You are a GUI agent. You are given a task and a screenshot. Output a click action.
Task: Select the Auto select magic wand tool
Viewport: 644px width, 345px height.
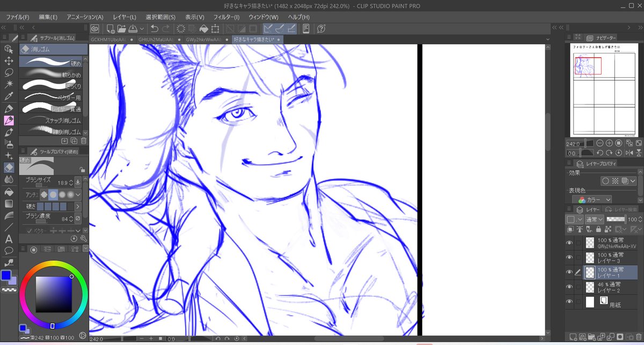[9, 84]
